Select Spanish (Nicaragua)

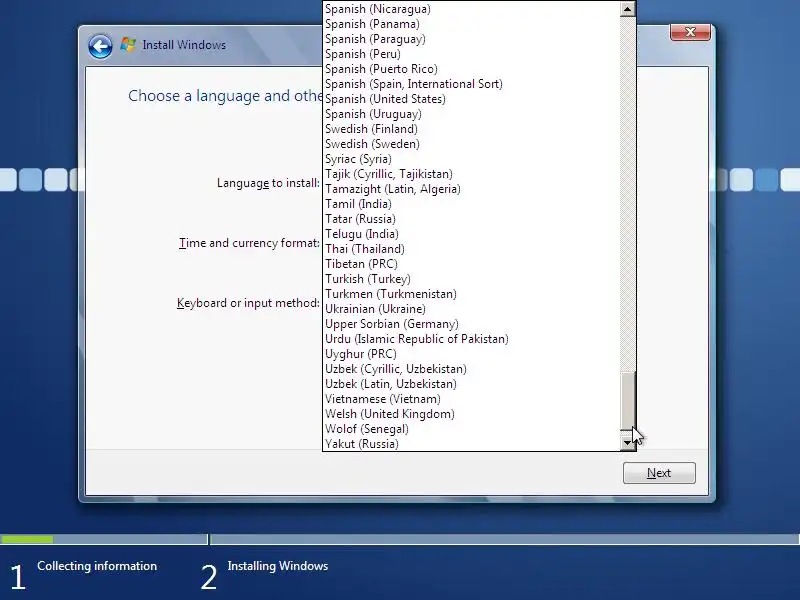[472, 9]
